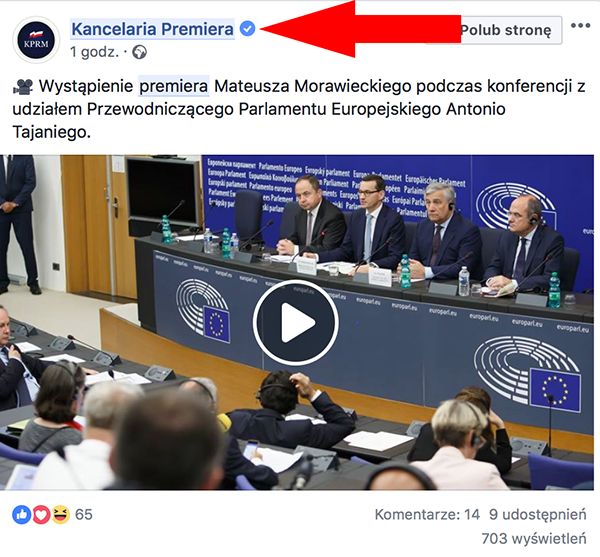Click the blue verified badge icon
The width and height of the screenshot is (600, 557).
pos(248,29)
